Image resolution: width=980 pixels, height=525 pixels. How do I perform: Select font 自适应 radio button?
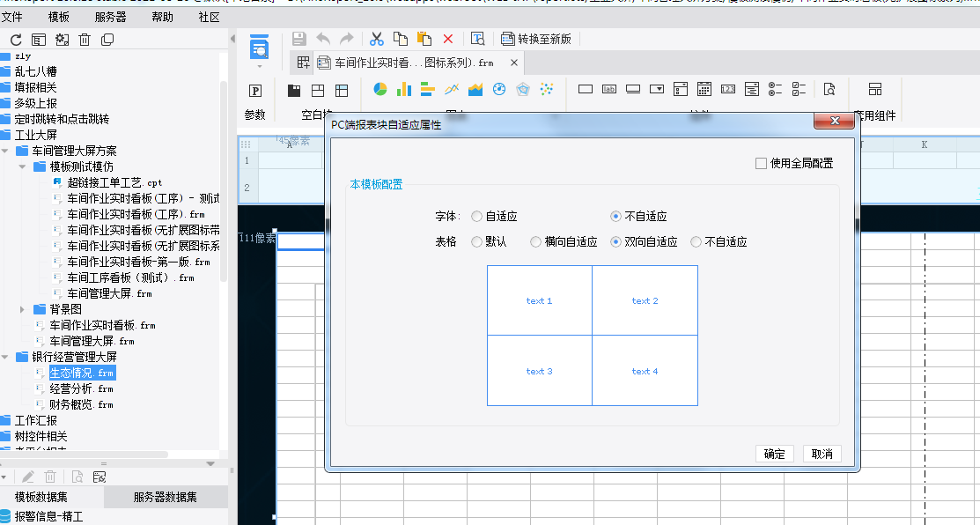click(477, 217)
